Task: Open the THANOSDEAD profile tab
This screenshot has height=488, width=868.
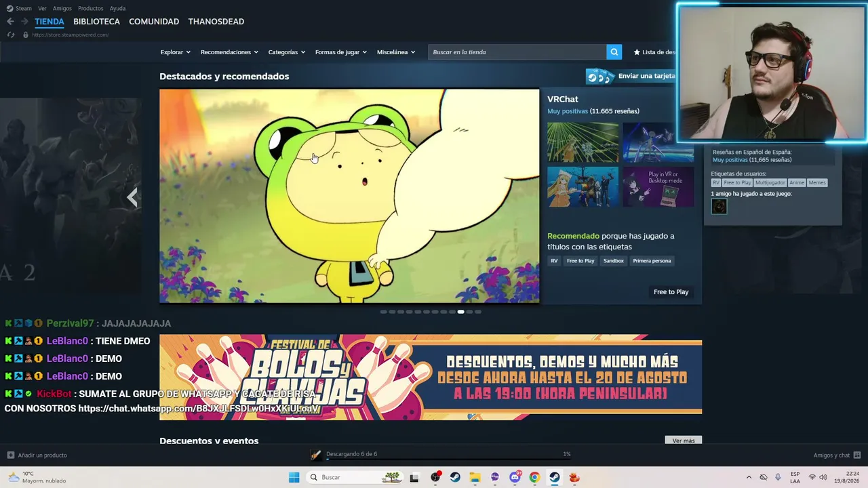Action: point(216,22)
